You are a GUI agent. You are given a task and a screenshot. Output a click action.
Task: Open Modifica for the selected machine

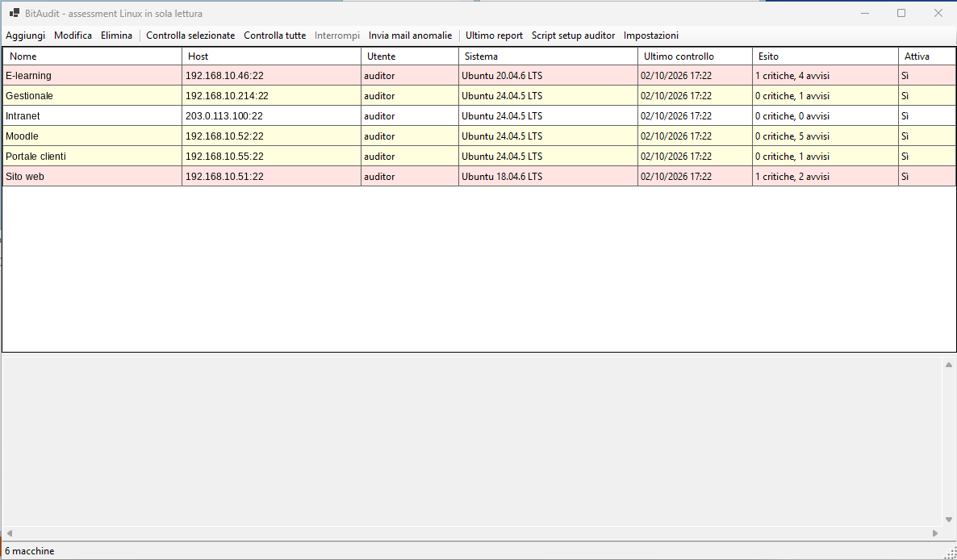pos(73,36)
